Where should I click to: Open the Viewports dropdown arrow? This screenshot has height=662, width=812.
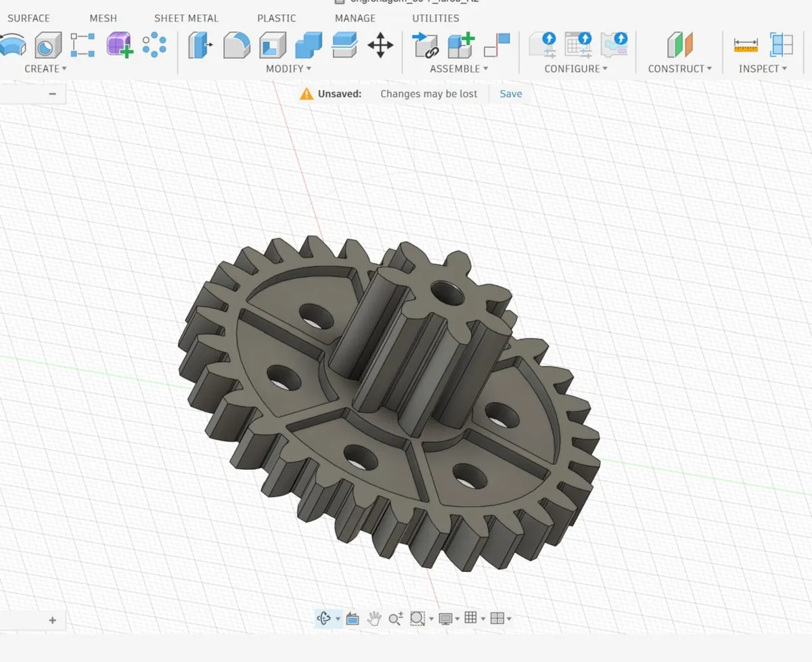509,619
